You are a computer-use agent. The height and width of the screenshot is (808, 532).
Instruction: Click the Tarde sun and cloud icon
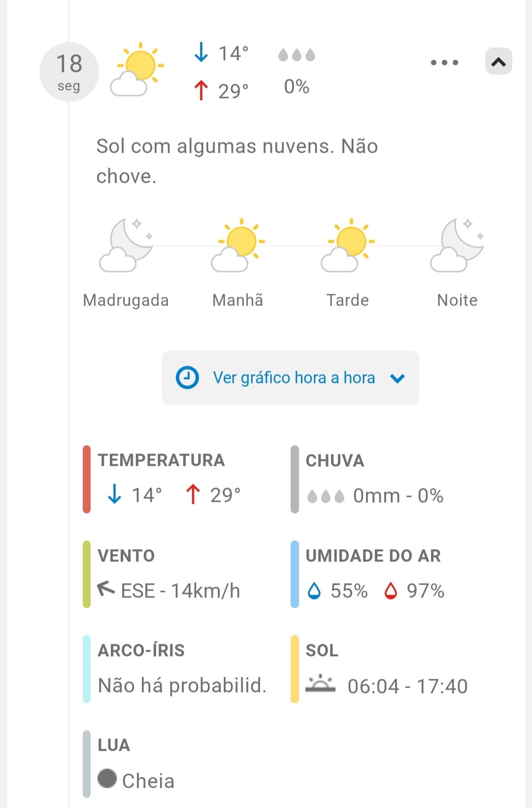point(348,245)
